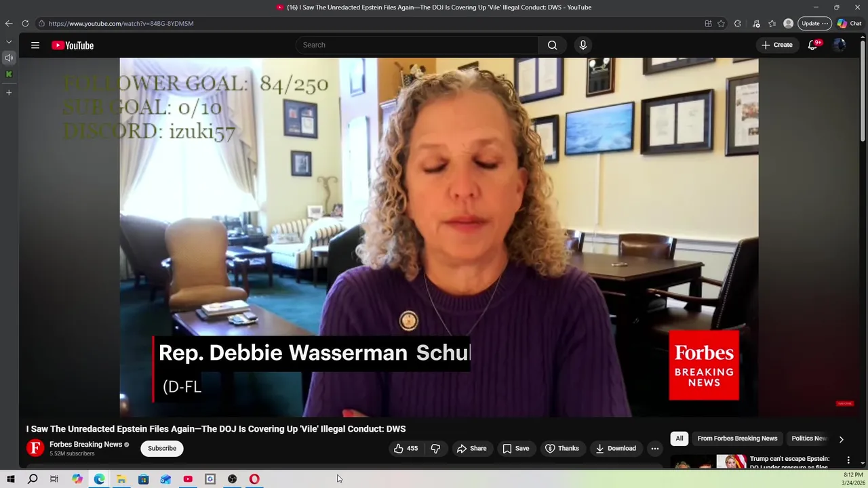Add page to favorites star
The width and height of the screenshot is (868, 488).
click(721, 24)
